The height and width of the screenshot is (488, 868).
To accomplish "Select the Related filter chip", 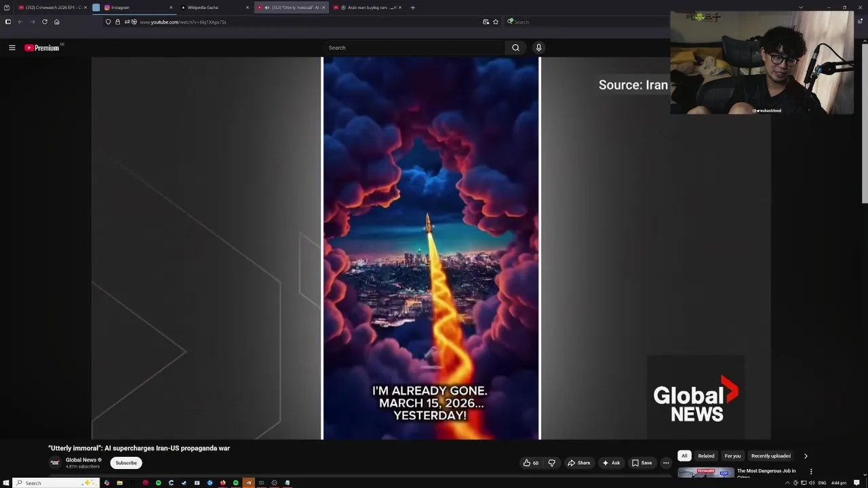I will click(706, 456).
